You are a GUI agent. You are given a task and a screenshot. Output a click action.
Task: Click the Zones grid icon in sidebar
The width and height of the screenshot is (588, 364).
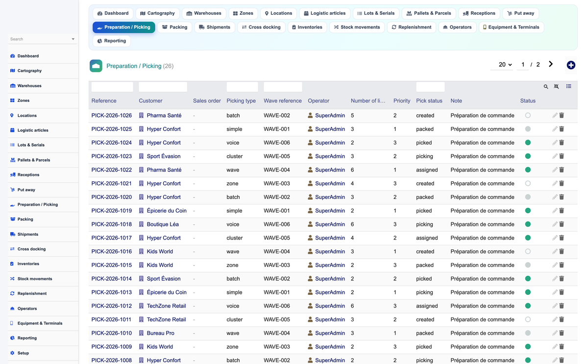pos(12,100)
